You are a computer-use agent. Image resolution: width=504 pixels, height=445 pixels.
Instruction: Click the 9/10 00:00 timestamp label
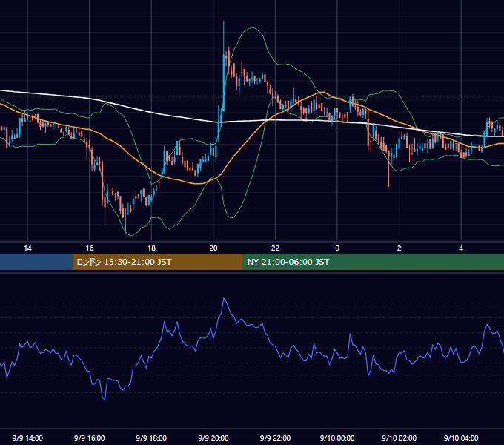(x=337, y=438)
